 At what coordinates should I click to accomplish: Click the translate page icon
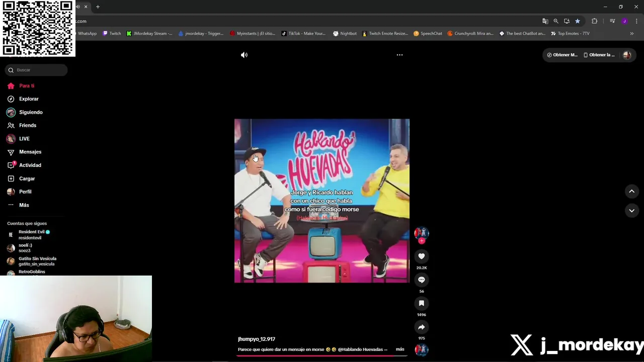545,21
